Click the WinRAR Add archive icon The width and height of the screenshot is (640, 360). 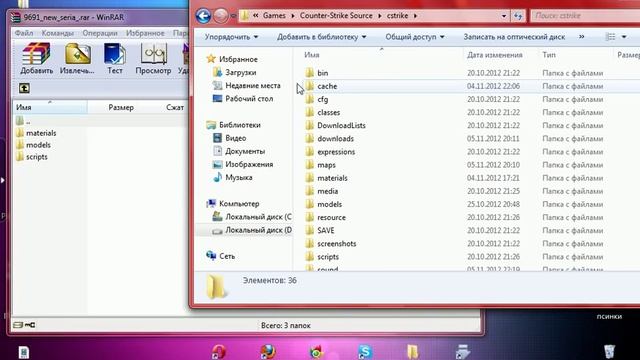(x=36, y=59)
